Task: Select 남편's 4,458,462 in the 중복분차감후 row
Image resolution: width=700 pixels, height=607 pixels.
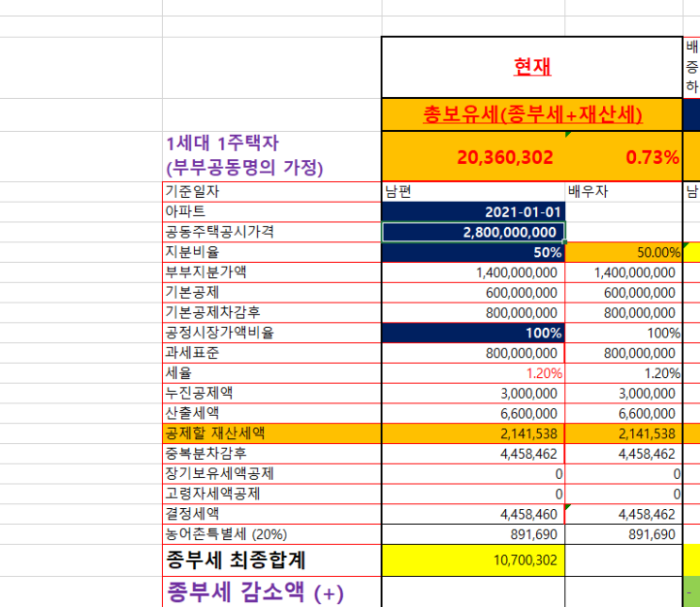Action: click(474, 453)
